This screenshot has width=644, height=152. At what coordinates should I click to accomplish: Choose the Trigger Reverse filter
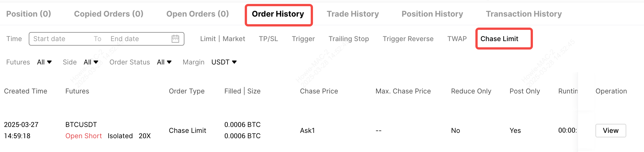coord(408,39)
